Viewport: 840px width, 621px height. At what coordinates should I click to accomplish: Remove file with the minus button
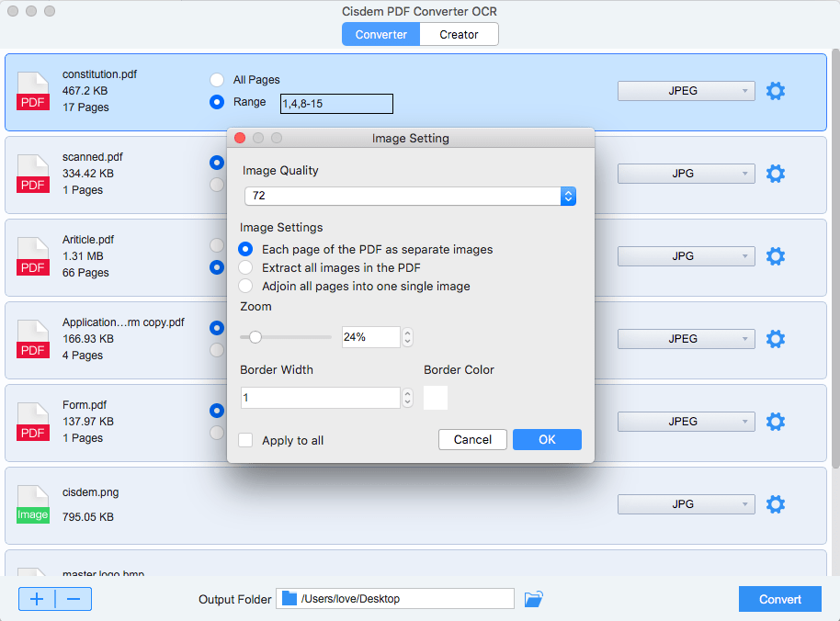click(74, 599)
